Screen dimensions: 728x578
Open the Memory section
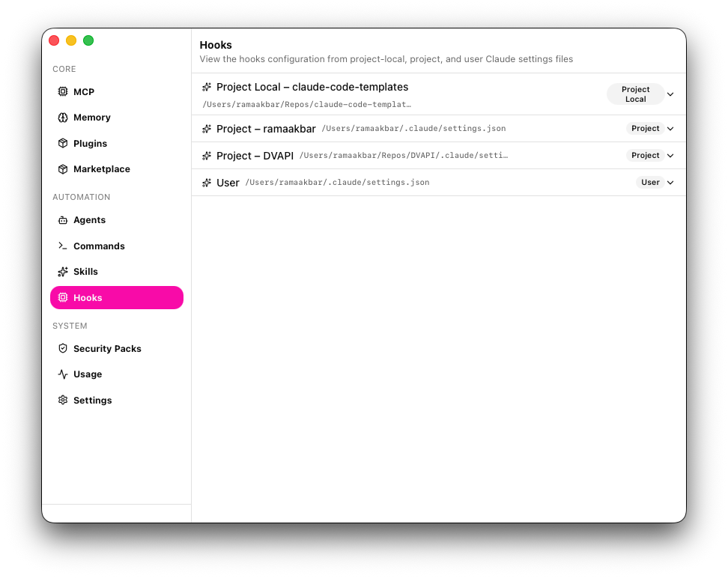point(117,118)
